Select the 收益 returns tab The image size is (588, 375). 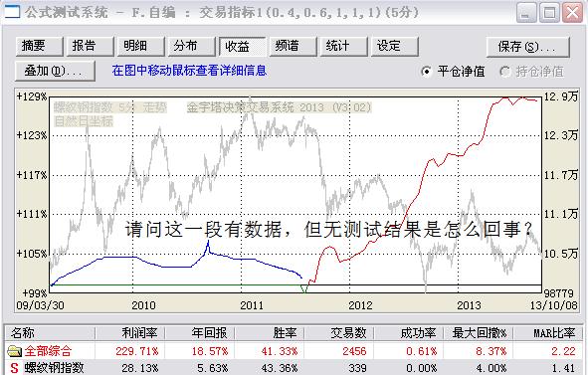(x=242, y=46)
